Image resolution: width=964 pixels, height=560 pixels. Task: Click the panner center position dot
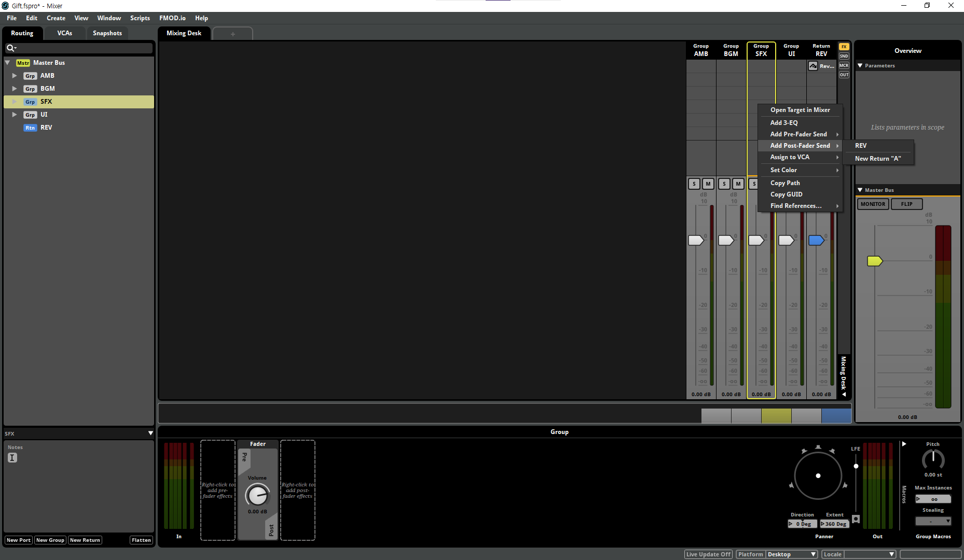click(818, 475)
